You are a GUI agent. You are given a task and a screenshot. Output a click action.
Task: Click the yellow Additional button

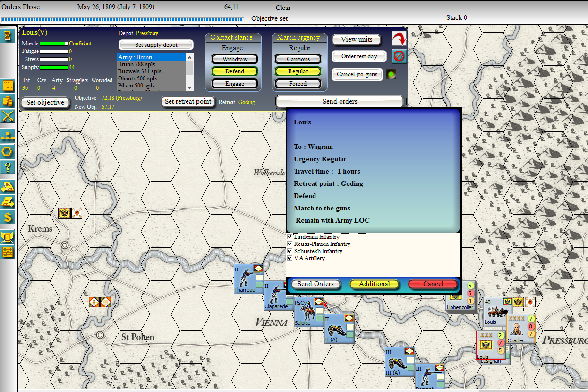(375, 284)
